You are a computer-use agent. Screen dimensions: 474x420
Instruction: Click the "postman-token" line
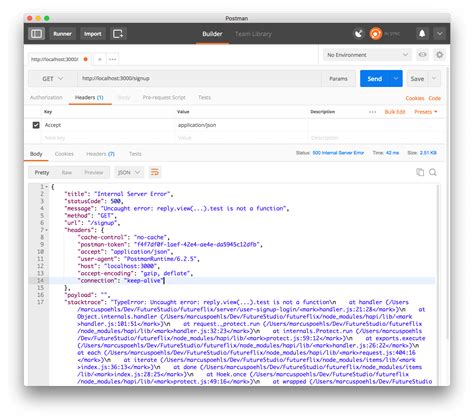tap(170, 244)
